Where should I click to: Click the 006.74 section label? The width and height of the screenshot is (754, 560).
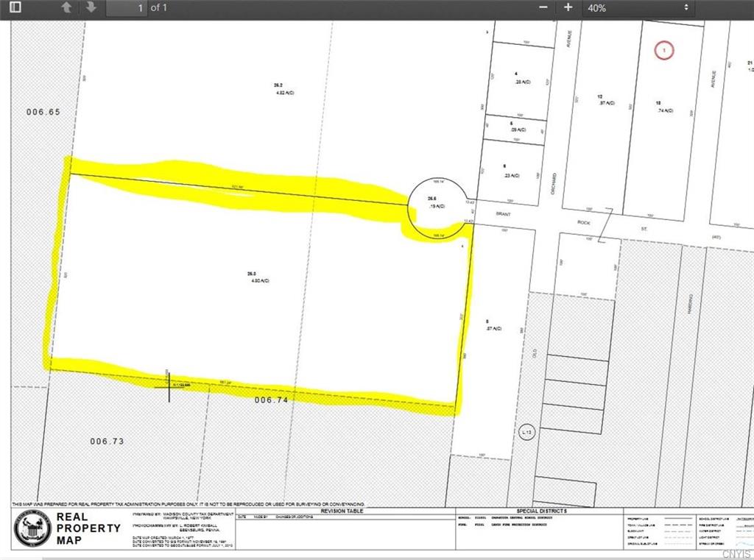point(271,400)
